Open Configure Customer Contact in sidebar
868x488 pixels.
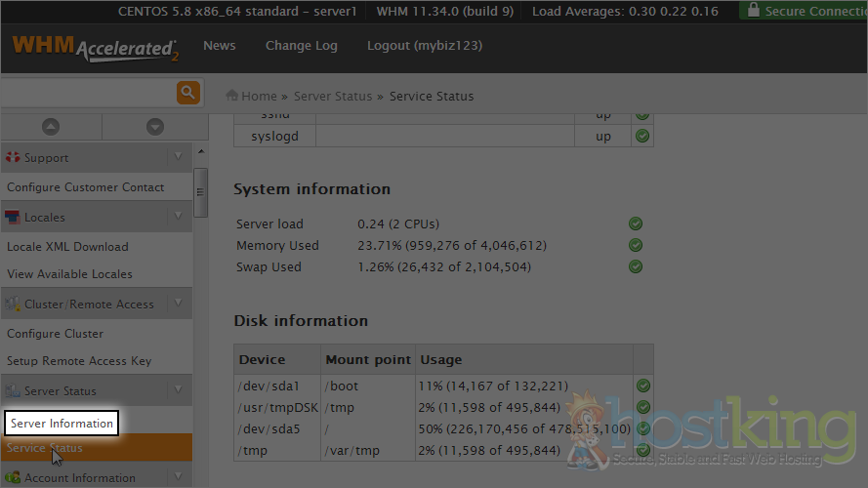click(85, 187)
